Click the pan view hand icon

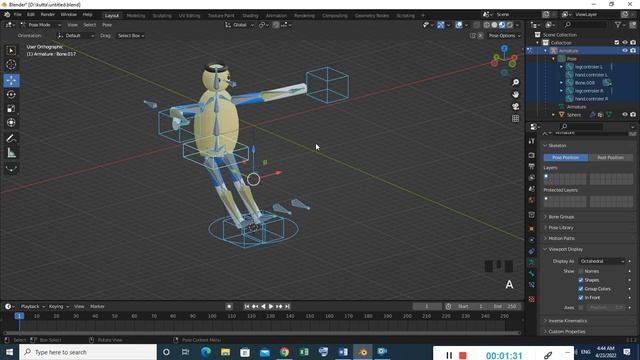[516, 94]
